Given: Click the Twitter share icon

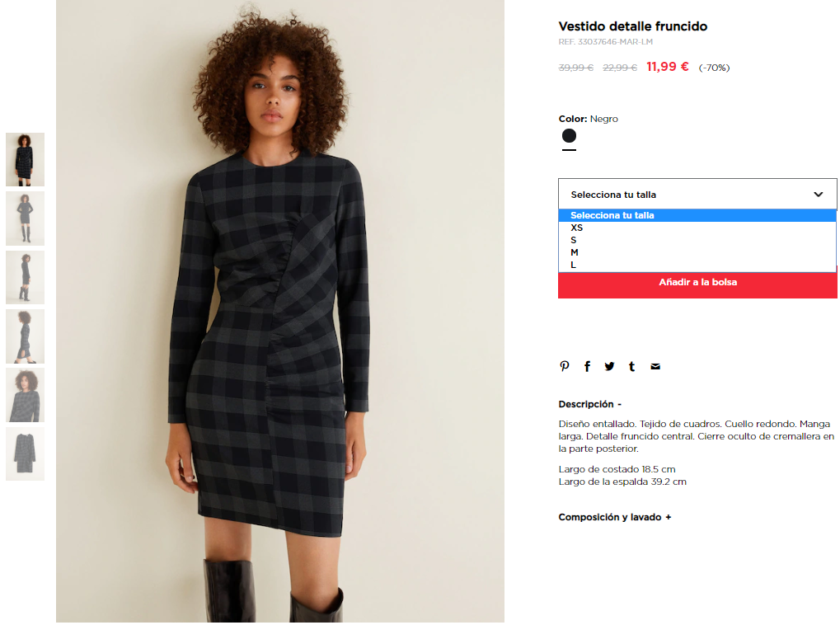Looking at the screenshot, I should coord(610,366).
